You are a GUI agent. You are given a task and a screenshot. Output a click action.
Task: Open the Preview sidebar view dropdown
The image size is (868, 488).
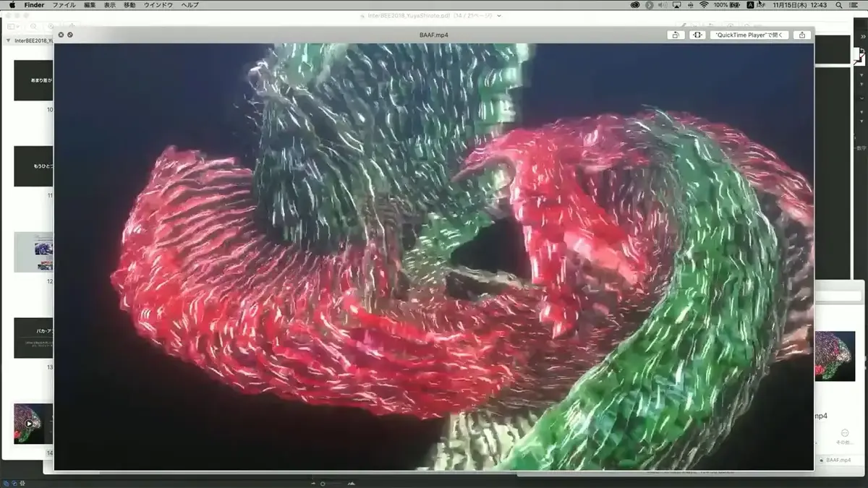(x=14, y=26)
